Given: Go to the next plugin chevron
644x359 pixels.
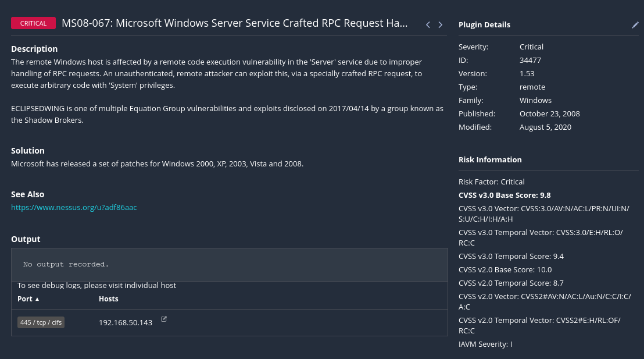Looking at the screenshot, I should 441,24.
